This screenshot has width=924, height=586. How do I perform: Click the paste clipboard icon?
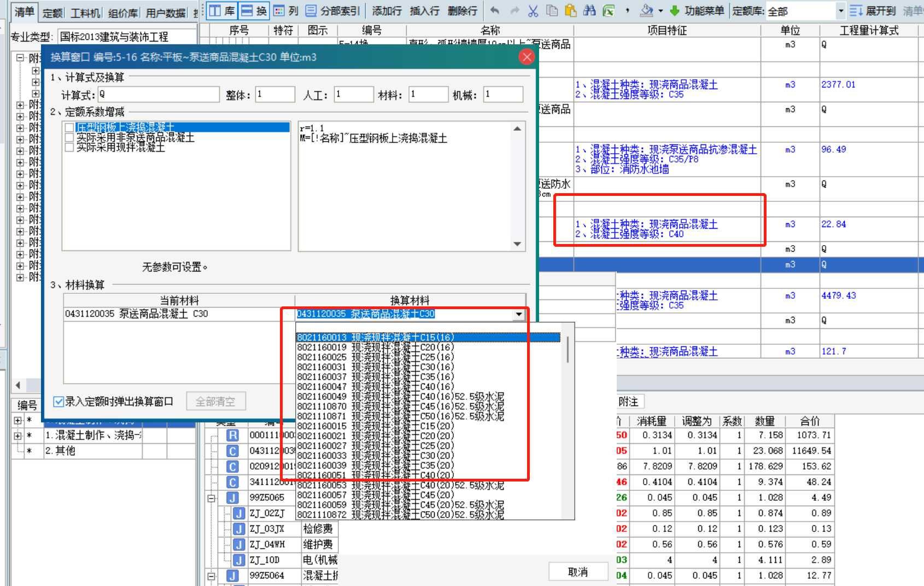(571, 10)
